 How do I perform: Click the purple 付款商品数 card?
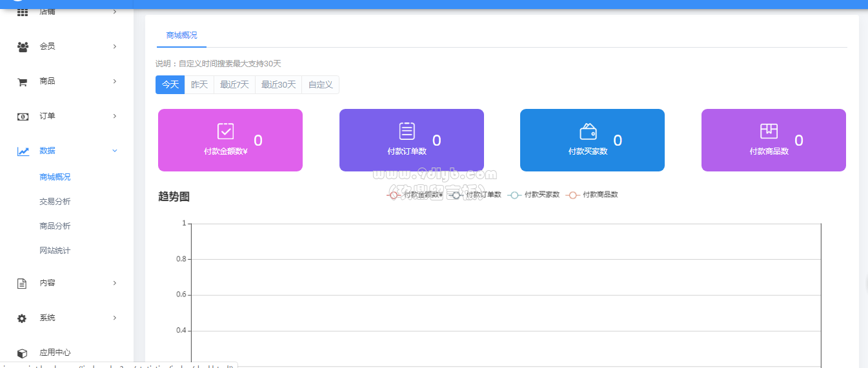(774, 140)
